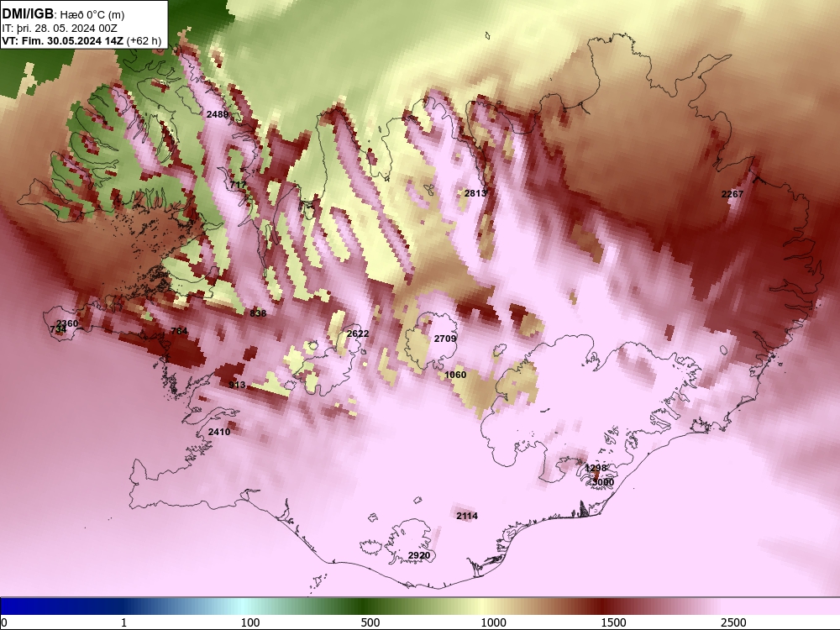Select the 717 value label

tap(238, 185)
